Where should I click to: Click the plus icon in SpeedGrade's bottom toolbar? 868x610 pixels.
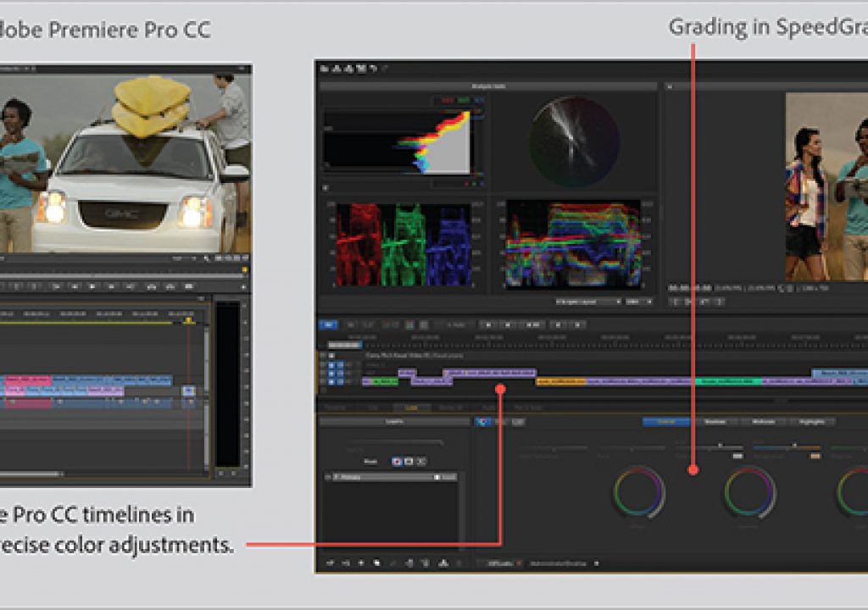pyautogui.click(x=361, y=563)
